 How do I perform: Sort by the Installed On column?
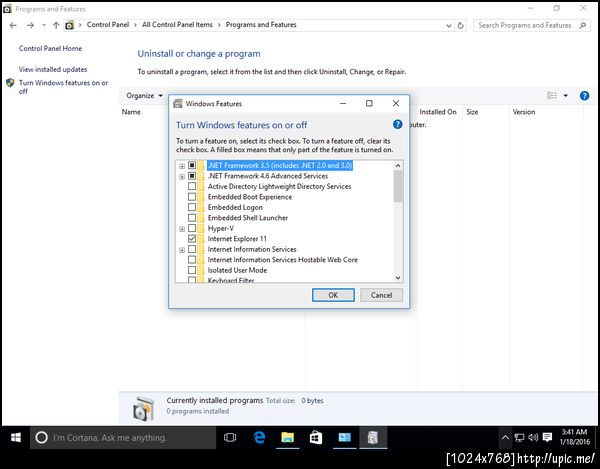[x=438, y=112]
